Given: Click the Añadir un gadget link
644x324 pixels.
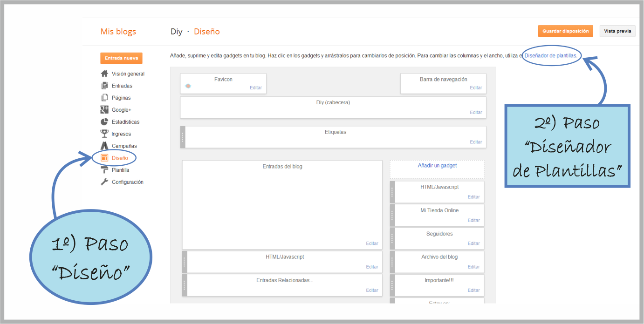Looking at the screenshot, I should tap(437, 165).
